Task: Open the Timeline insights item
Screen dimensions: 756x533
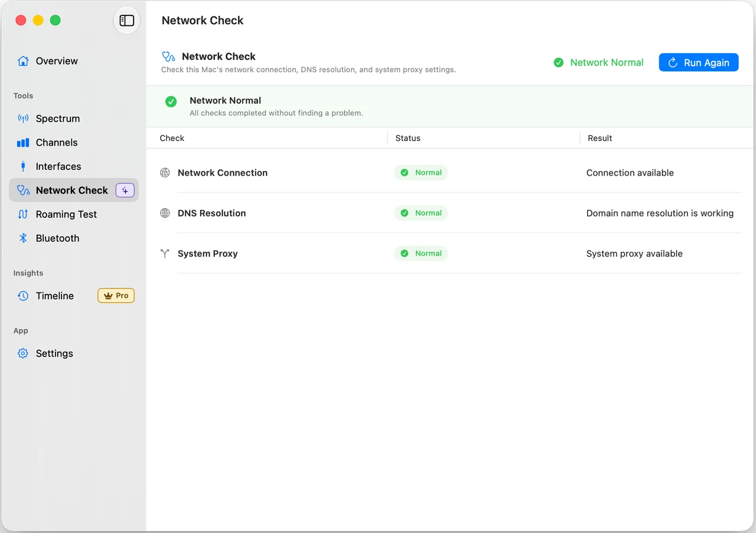Action: pyautogui.click(x=74, y=296)
